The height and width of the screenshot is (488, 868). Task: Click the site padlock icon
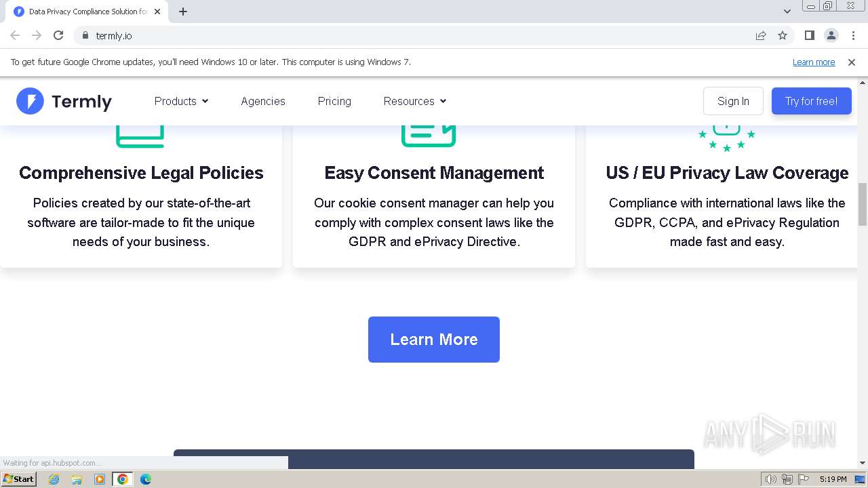[x=85, y=35]
